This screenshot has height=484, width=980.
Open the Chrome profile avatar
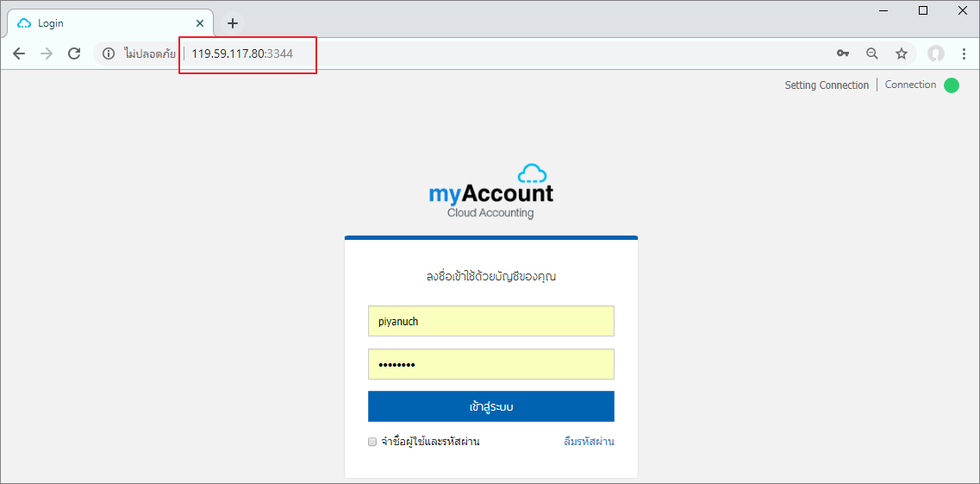936,53
